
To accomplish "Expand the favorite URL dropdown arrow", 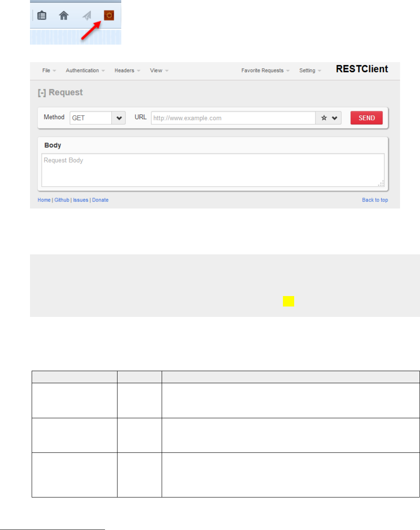I will pyautogui.click(x=335, y=118).
